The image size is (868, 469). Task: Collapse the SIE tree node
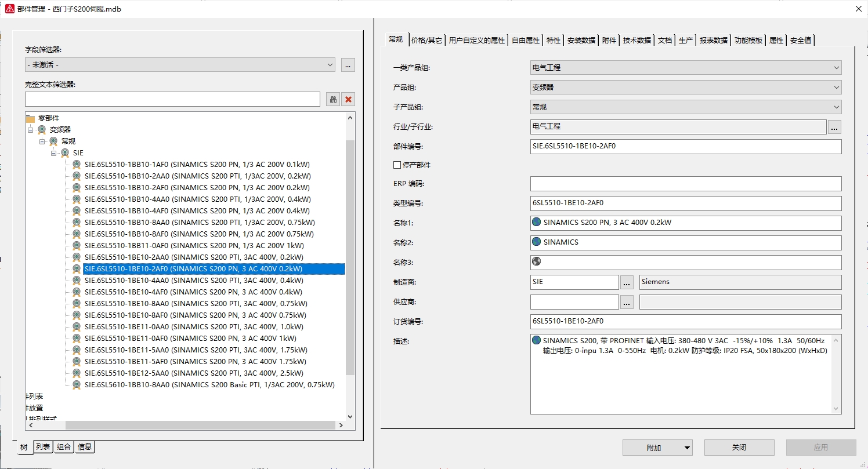point(54,153)
